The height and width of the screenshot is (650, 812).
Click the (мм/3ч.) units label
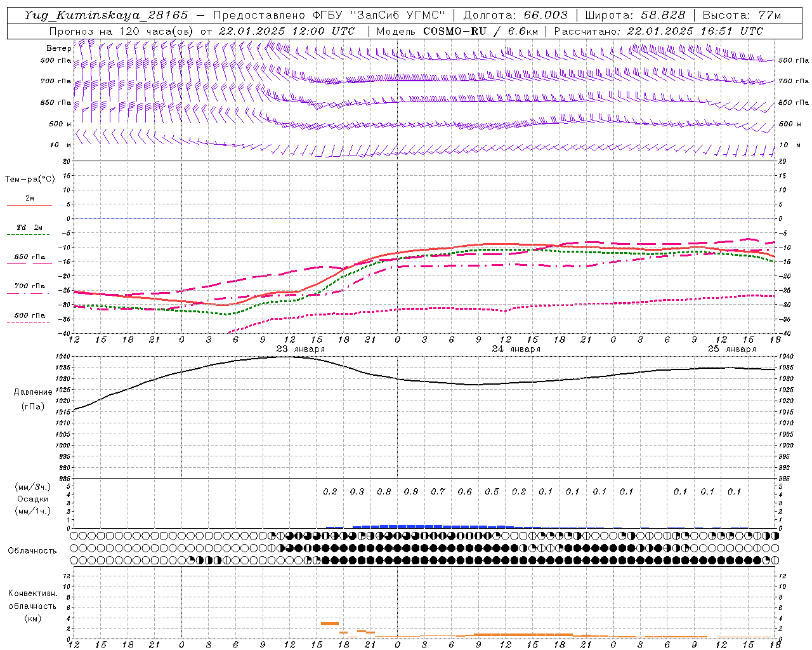click(x=33, y=487)
